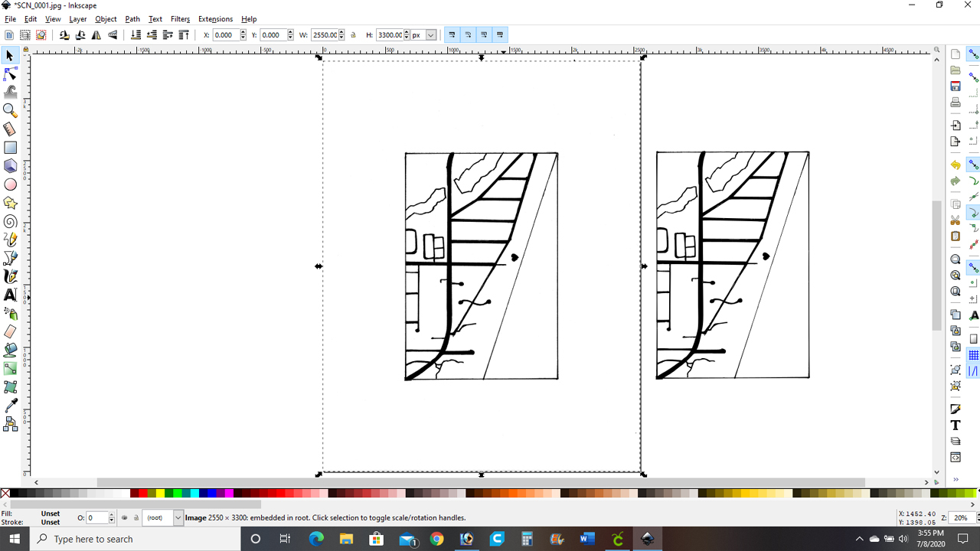
Task: Select the Spiral tool
Action: point(11,221)
